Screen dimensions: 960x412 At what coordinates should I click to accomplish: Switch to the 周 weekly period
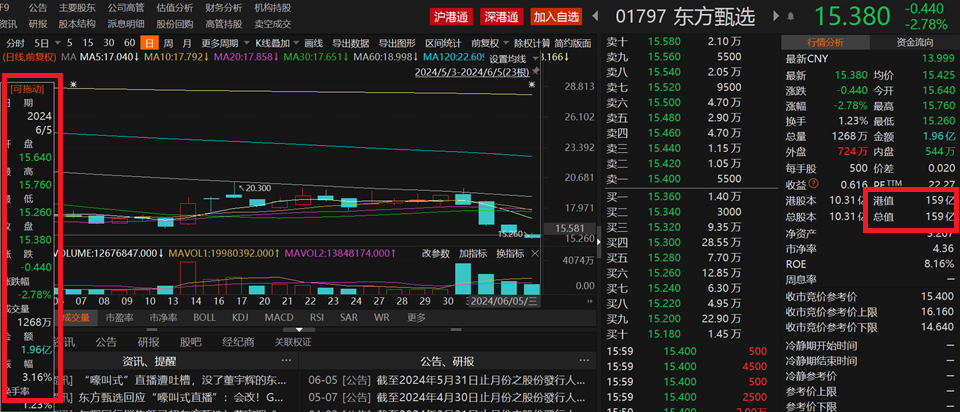[x=168, y=43]
